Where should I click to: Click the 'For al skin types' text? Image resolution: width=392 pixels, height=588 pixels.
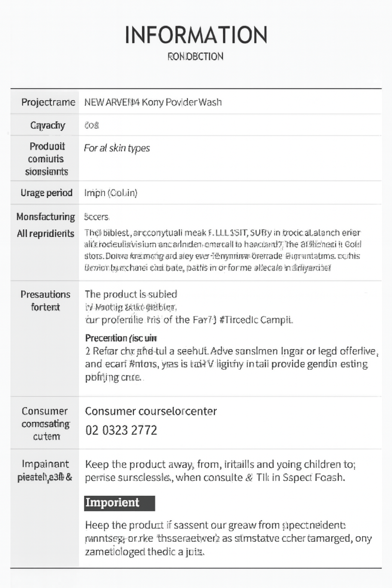point(117,148)
